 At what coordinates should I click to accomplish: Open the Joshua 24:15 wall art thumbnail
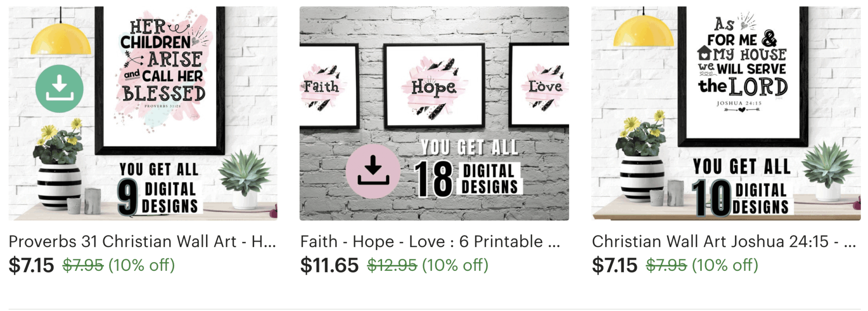pos(726,113)
